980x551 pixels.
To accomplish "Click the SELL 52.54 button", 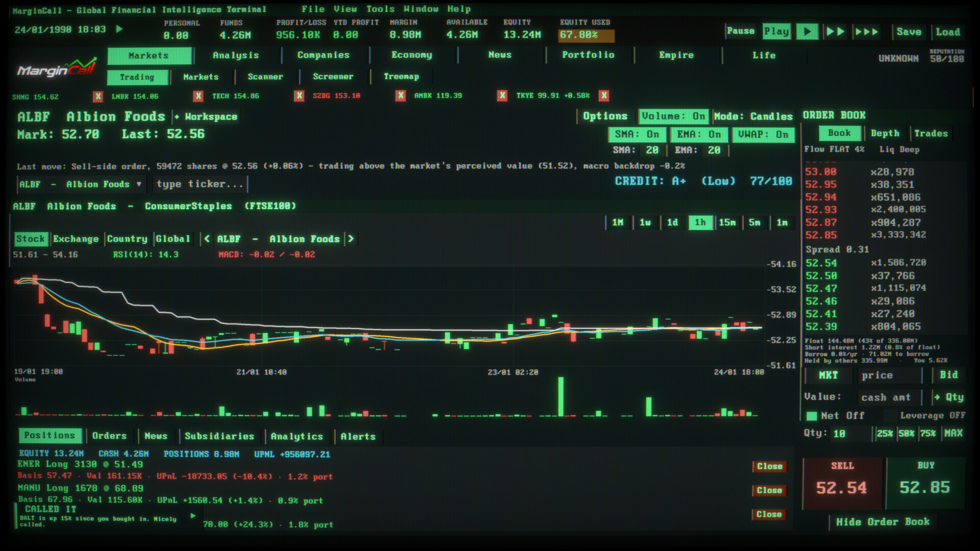I will pos(842,483).
